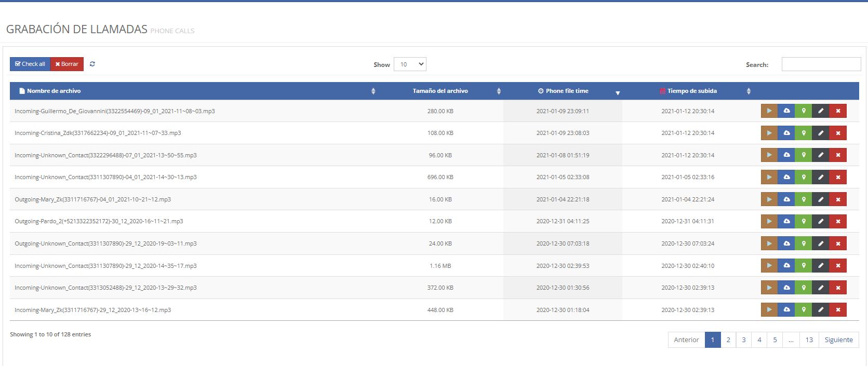Toggle Check all to select every recording

pos(30,64)
